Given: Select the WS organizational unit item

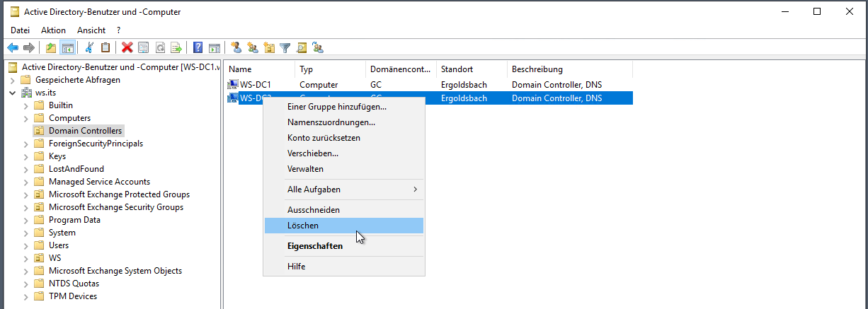Looking at the screenshot, I should (55, 258).
